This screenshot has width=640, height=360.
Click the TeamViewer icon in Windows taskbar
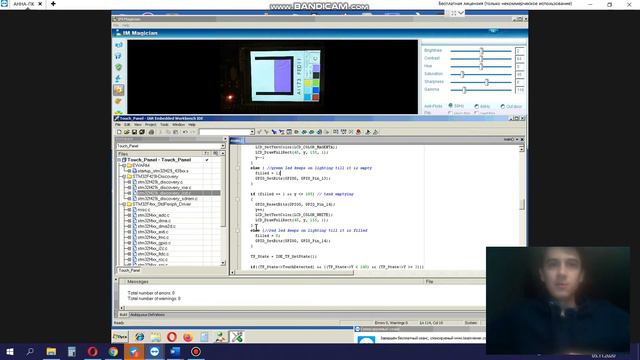coord(155,351)
